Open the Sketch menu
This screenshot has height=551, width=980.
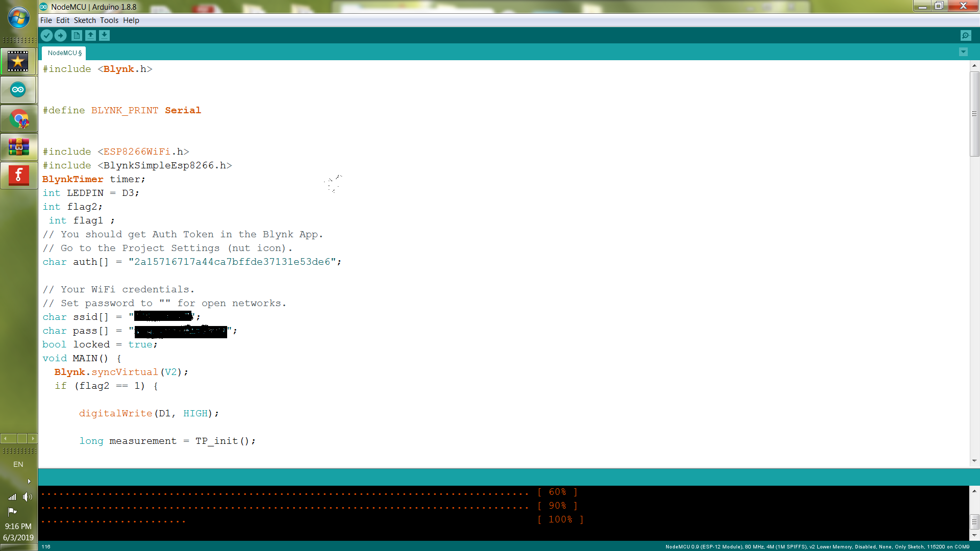coord(85,20)
